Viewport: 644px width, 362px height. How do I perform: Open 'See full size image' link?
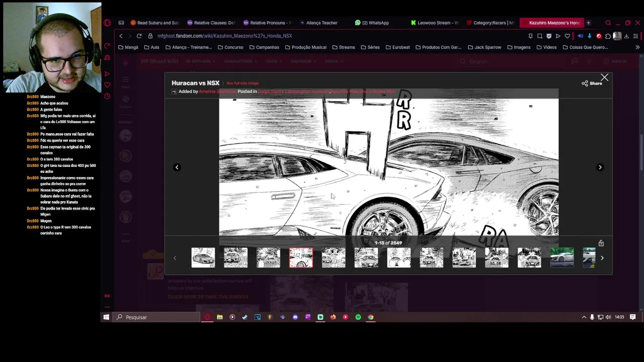243,83
